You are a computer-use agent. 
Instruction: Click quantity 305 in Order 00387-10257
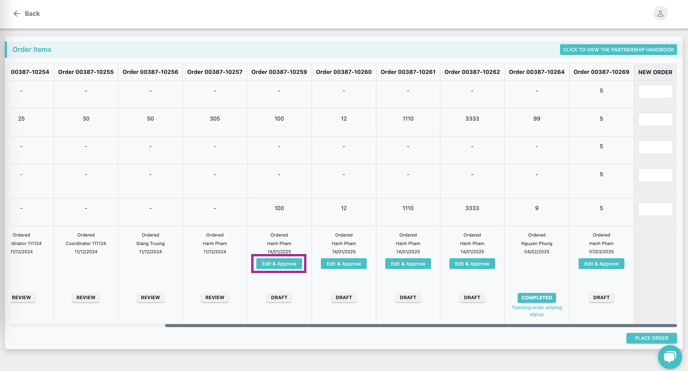point(215,119)
